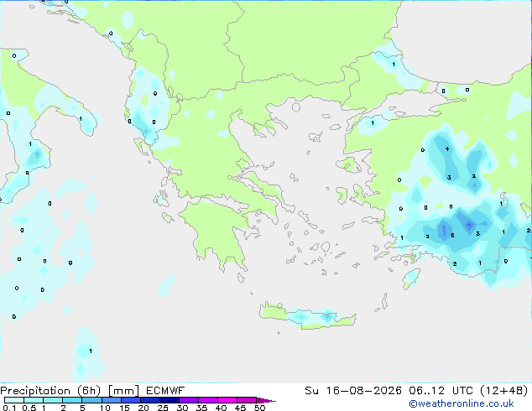Screen dimensions: 532x411
Task: Click the "45" legend scale label
Action: point(241,408)
